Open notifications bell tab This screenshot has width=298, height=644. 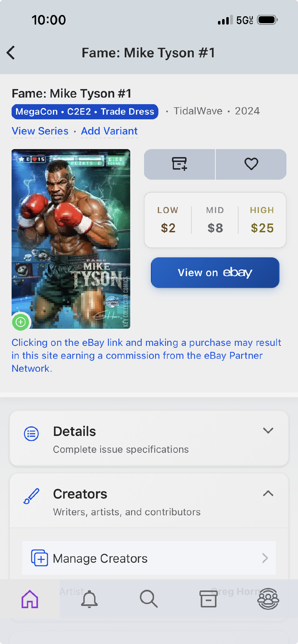click(x=89, y=599)
